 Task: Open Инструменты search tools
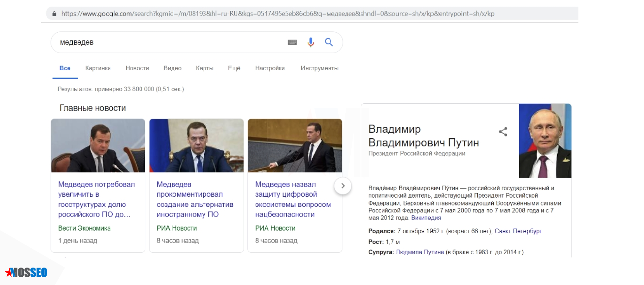point(319,68)
